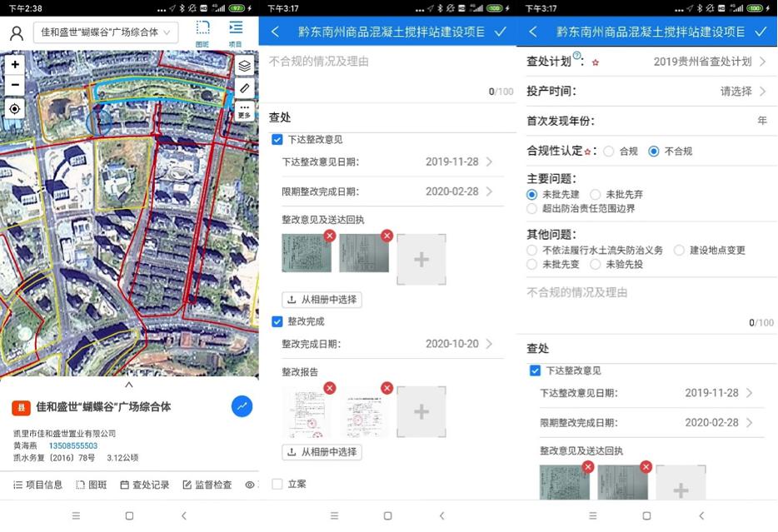This screenshot has width=778, height=532.
Task: Select the 未批先弃 radio option
Action: (x=596, y=195)
